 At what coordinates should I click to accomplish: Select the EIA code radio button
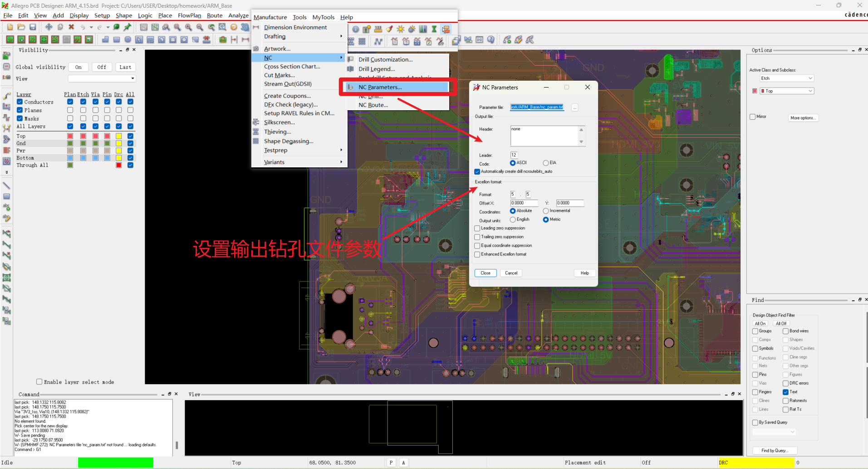coord(546,163)
